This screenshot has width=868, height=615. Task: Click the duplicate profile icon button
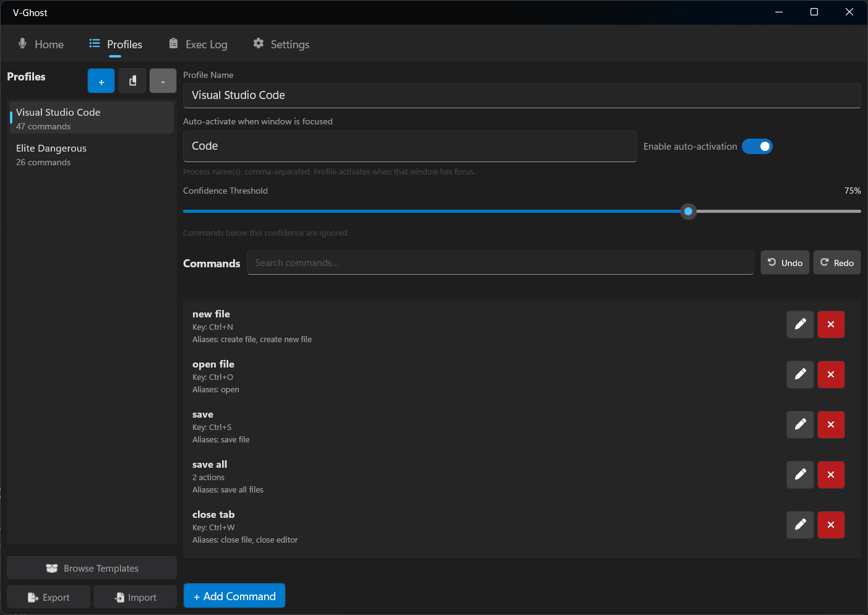[132, 81]
